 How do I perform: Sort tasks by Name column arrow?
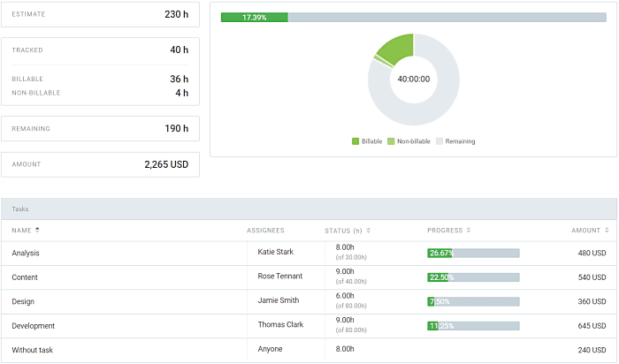pyautogui.click(x=37, y=231)
